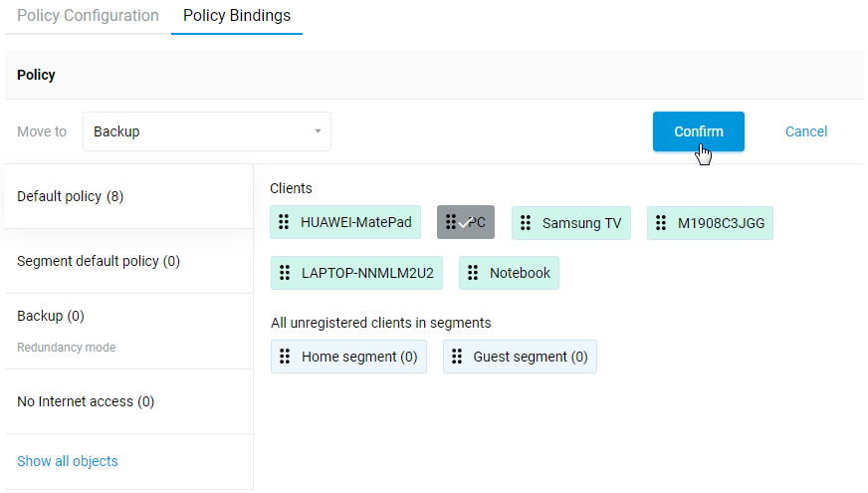This screenshot has height=493, width=868.
Task: Open the Policy Bindings tab
Action: point(237,16)
